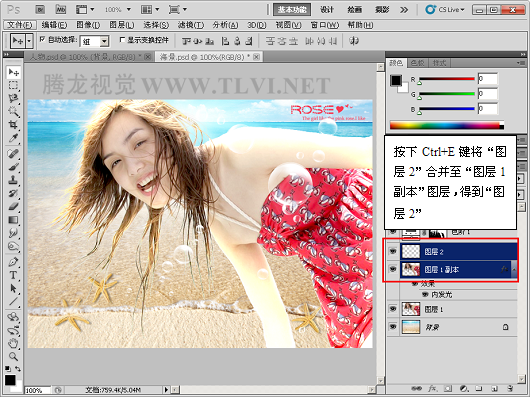The image size is (530, 397).
Task: Select the Zoom magnifier tool
Action: [x=13, y=356]
